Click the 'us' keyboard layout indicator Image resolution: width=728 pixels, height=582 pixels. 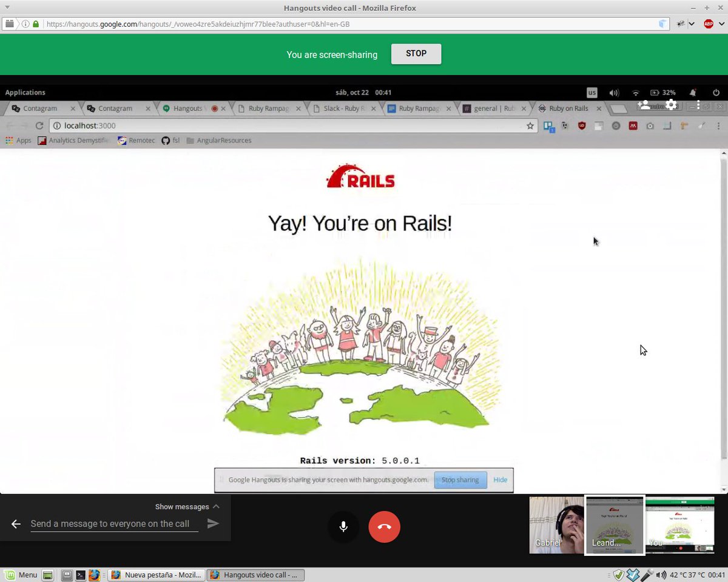point(591,93)
